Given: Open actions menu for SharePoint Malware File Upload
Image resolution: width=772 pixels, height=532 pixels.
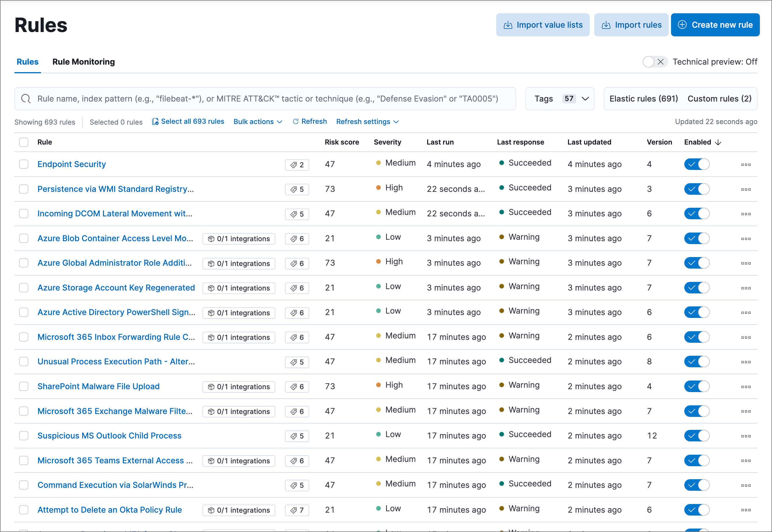Looking at the screenshot, I should click(x=746, y=386).
